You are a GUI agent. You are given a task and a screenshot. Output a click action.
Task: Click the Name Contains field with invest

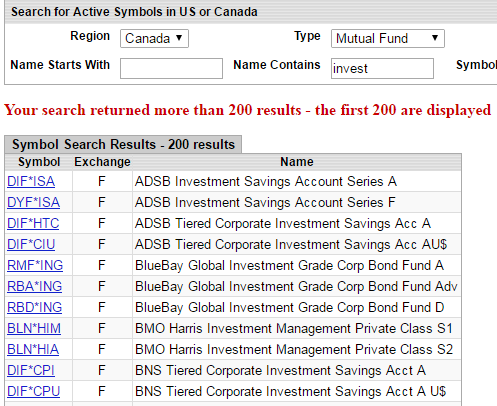coord(382,68)
